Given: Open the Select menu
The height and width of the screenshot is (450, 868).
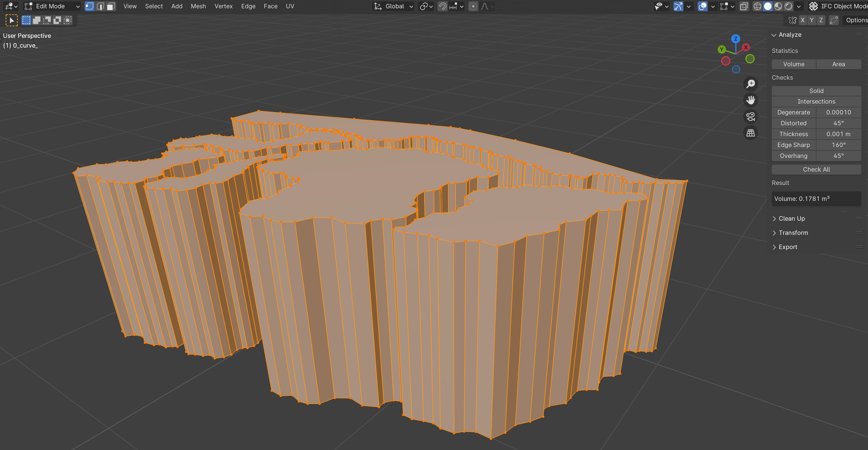Looking at the screenshot, I should click(x=154, y=6).
